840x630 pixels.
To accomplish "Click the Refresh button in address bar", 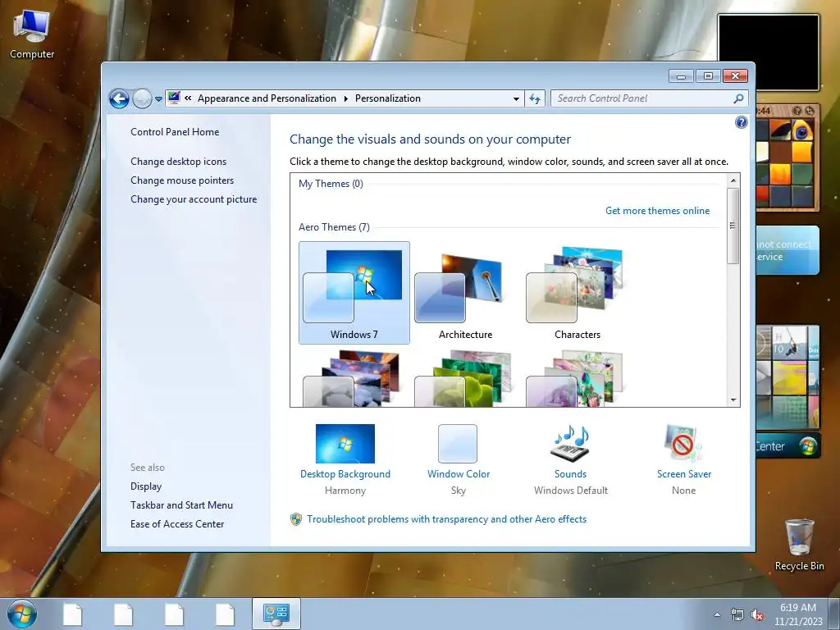I will [535, 98].
